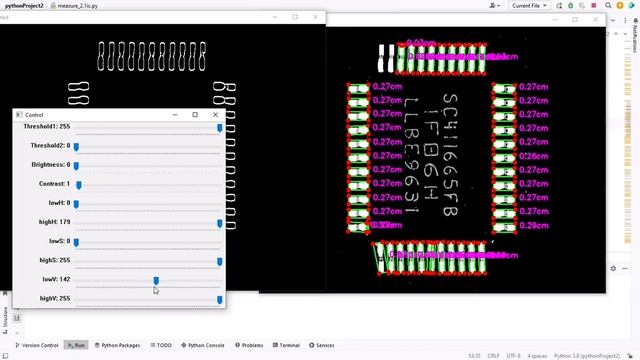Expand the editor tabs chevron dropdown

coord(613,20)
